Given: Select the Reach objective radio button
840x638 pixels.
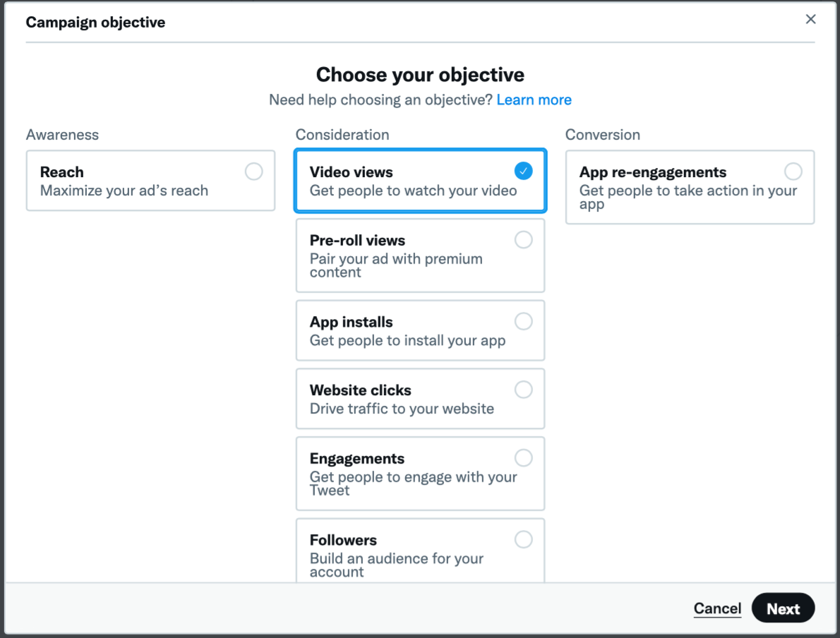Looking at the screenshot, I should 254,171.
